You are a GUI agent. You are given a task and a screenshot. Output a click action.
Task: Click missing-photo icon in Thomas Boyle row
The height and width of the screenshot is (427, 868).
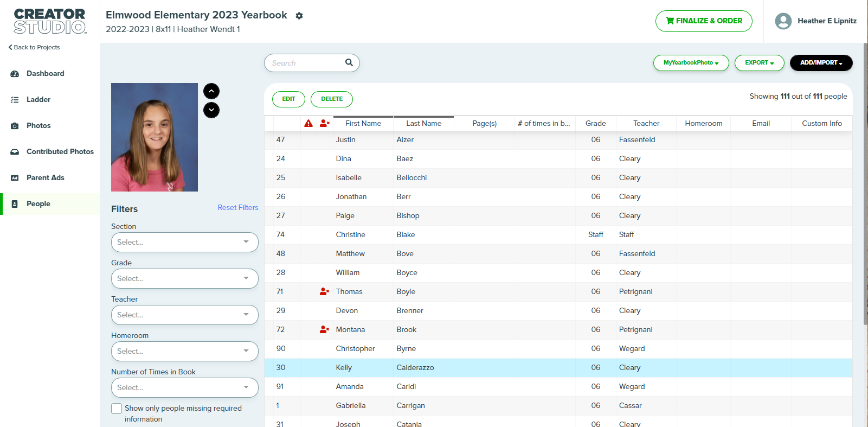point(324,291)
